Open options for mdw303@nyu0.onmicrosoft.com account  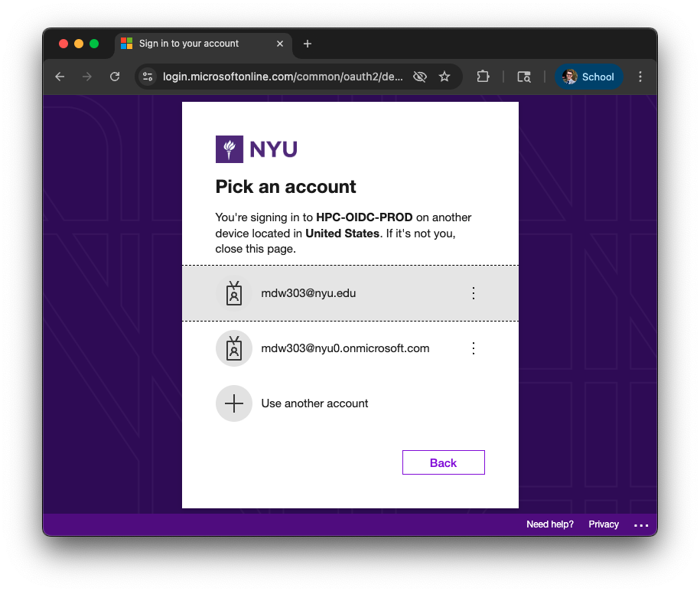pos(473,348)
